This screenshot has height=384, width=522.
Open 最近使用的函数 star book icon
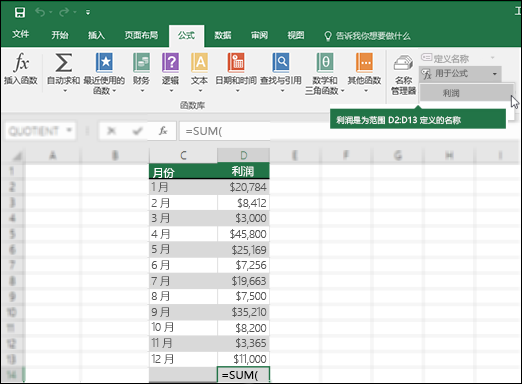point(104,63)
